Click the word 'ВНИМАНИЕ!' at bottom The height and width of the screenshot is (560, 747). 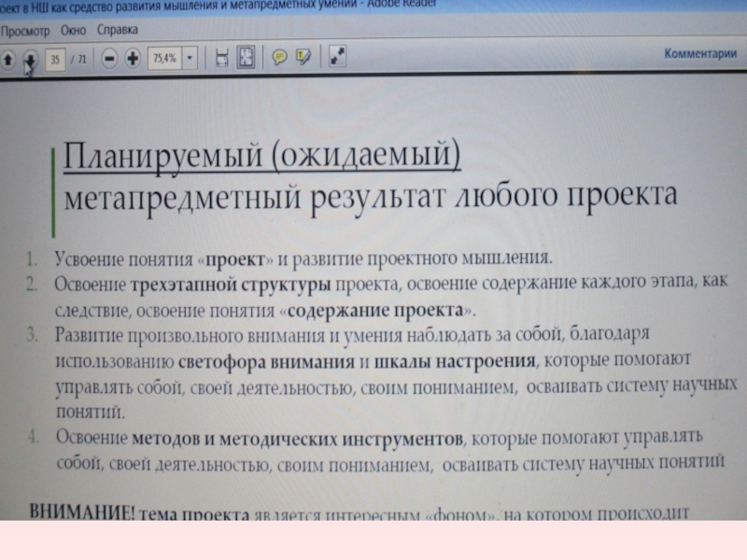click(82, 512)
